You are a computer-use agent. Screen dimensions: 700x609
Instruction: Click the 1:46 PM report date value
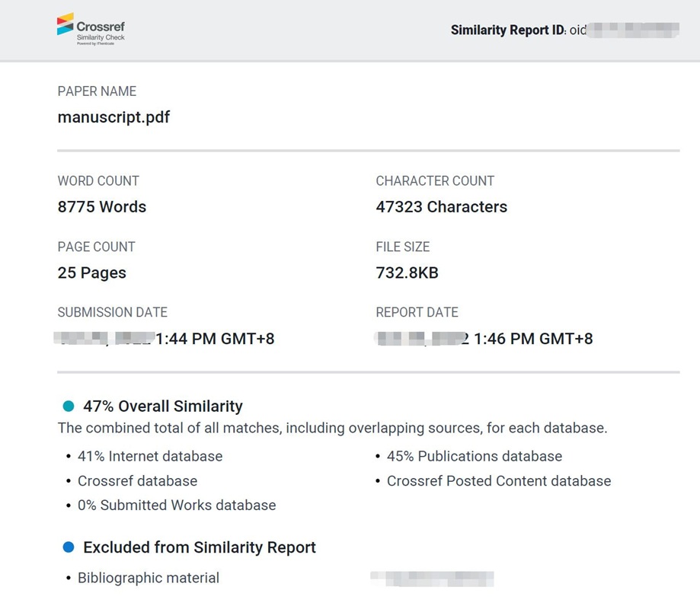pyautogui.click(x=532, y=339)
